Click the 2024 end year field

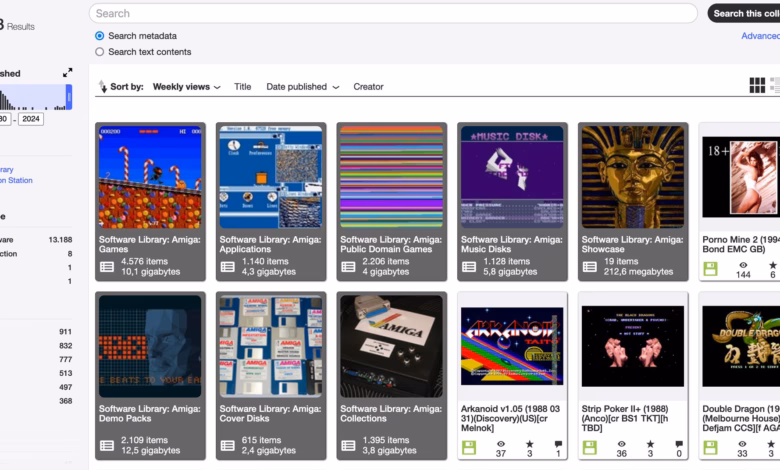pyautogui.click(x=31, y=119)
